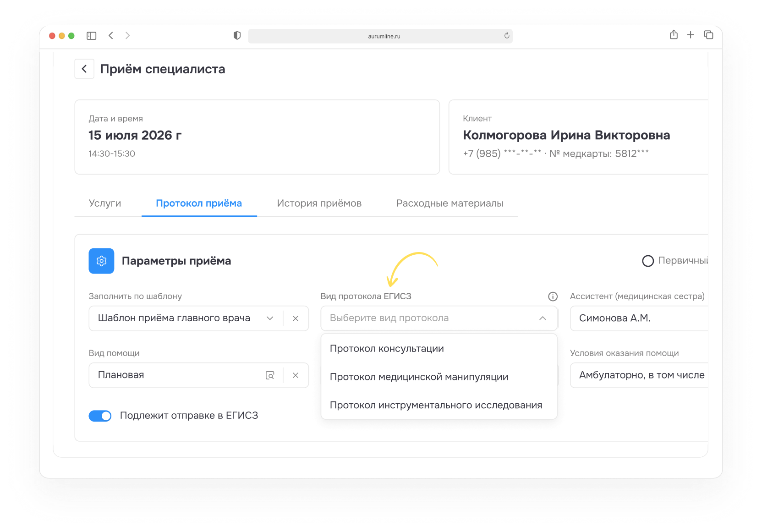The image size is (762, 532).
Task: Expand the Шаблон приёма главного врача dropdown arrow
Action: click(x=270, y=318)
